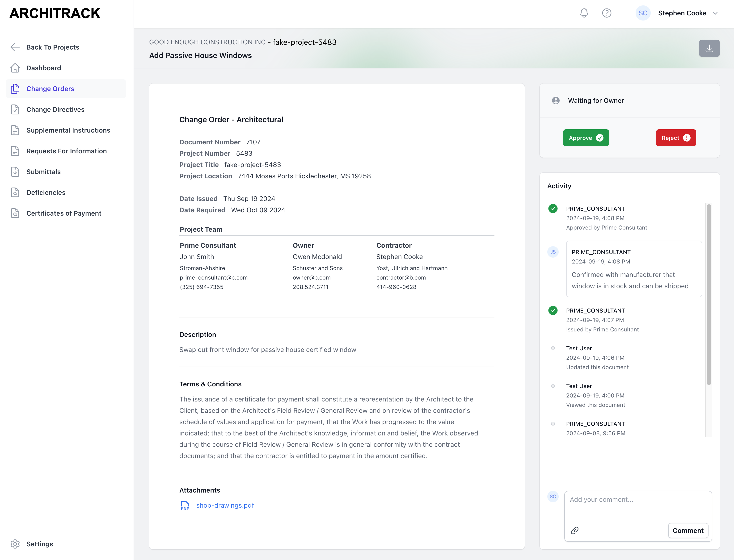
Task: Select Change Orders in the sidebar
Action: pos(66,89)
